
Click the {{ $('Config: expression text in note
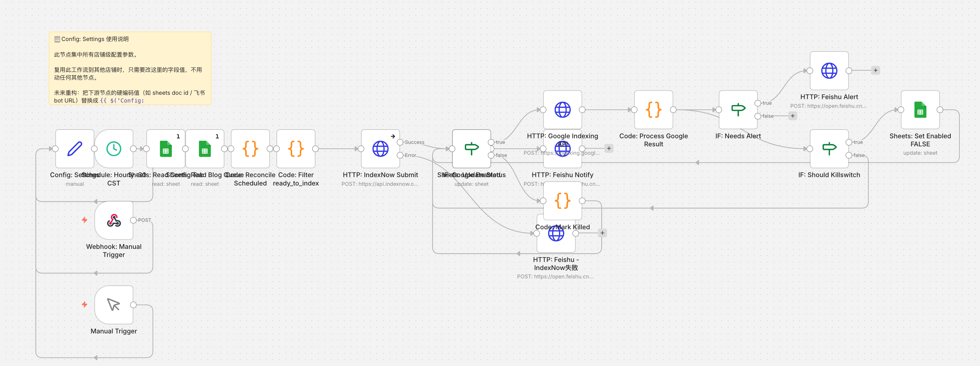click(122, 101)
